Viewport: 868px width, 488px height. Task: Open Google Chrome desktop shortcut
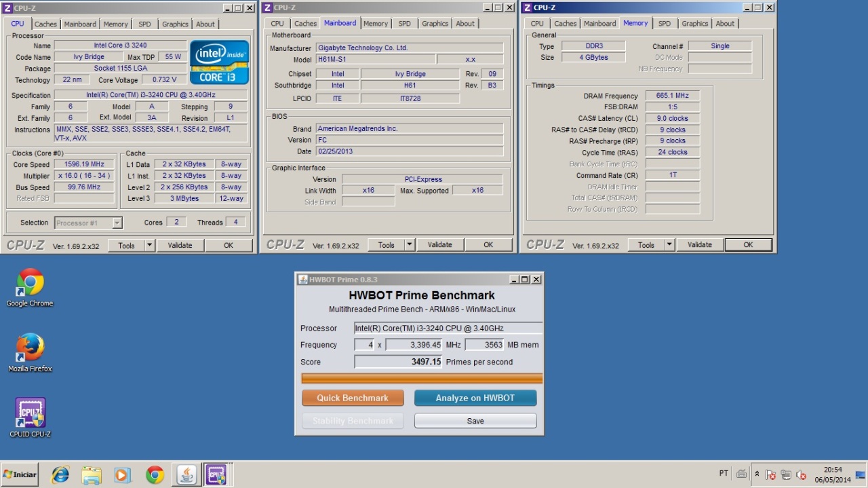pos(30,288)
